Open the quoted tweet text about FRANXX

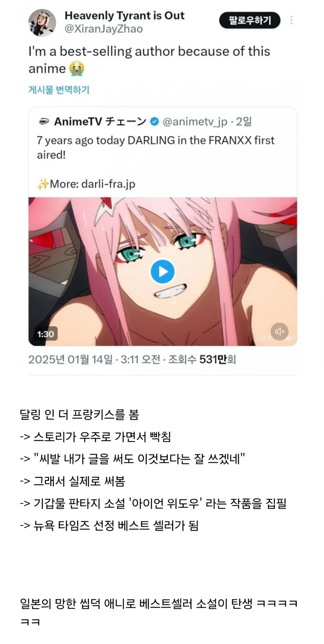point(156,147)
